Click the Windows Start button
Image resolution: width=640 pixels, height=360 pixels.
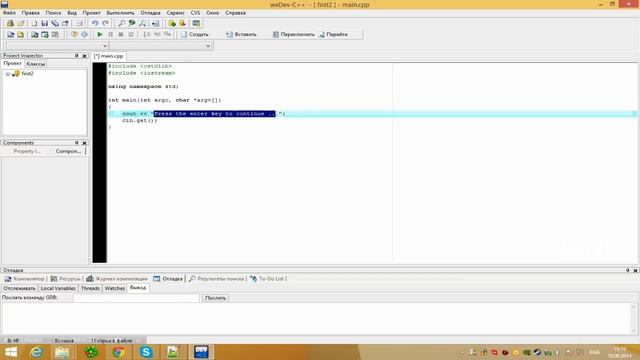tap(10, 352)
